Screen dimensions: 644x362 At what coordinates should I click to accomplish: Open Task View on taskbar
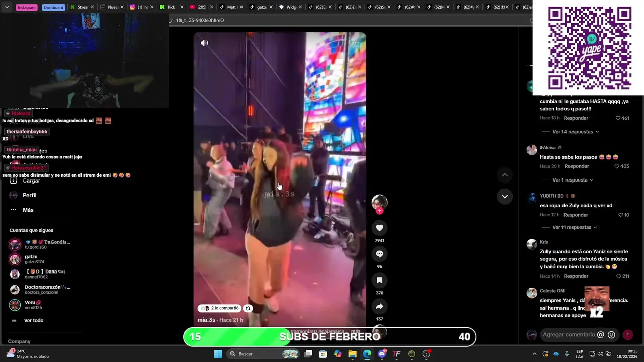(x=308, y=354)
